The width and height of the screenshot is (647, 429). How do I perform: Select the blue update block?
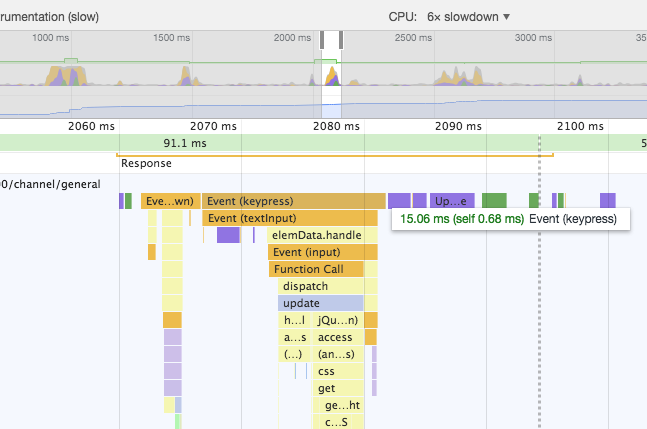tap(320, 303)
